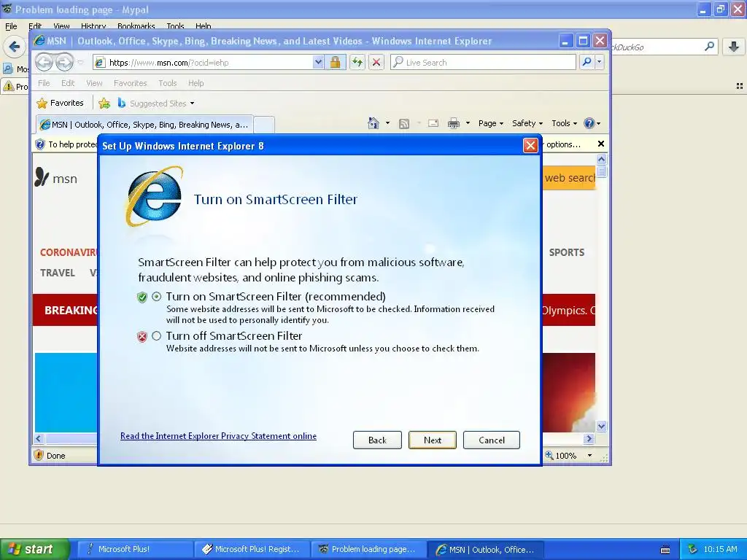Click Mypal search magnifier icon
This screenshot has width=747, height=560.
coord(709,47)
